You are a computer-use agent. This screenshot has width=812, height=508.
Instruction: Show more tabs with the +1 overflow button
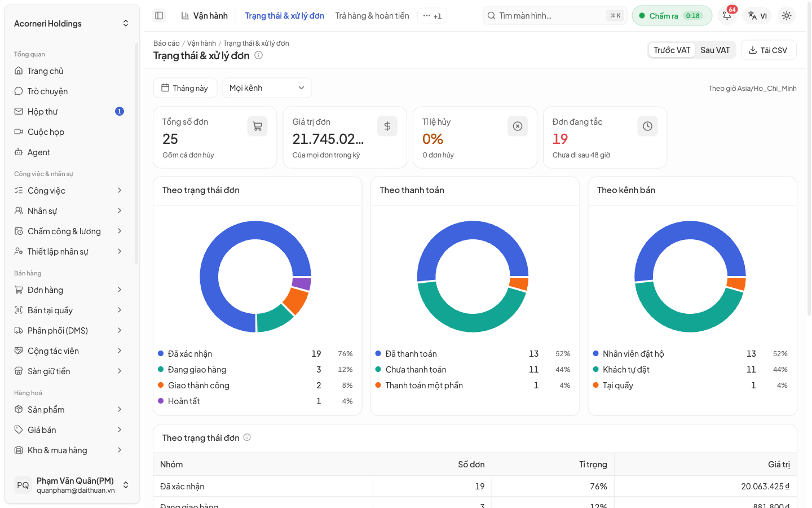432,16
